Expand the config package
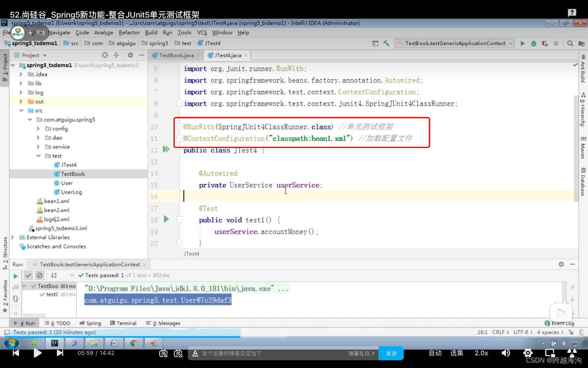 tap(38, 128)
